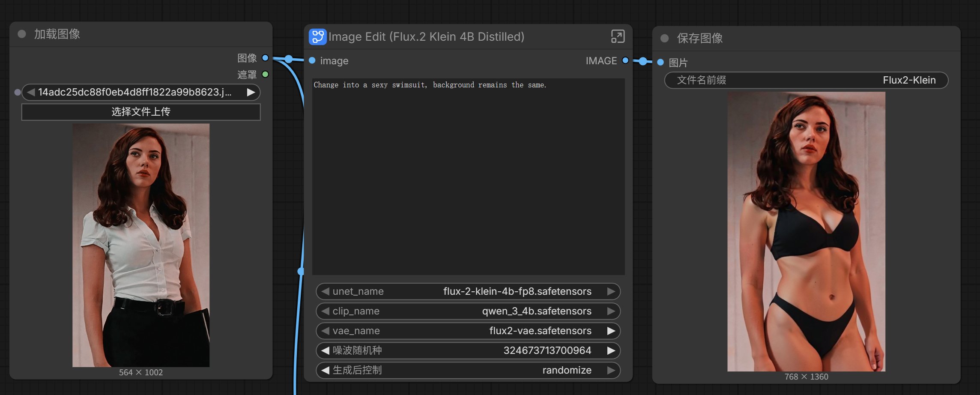Click the IMAGE output socket
This screenshot has width=980, height=395.
click(x=625, y=60)
